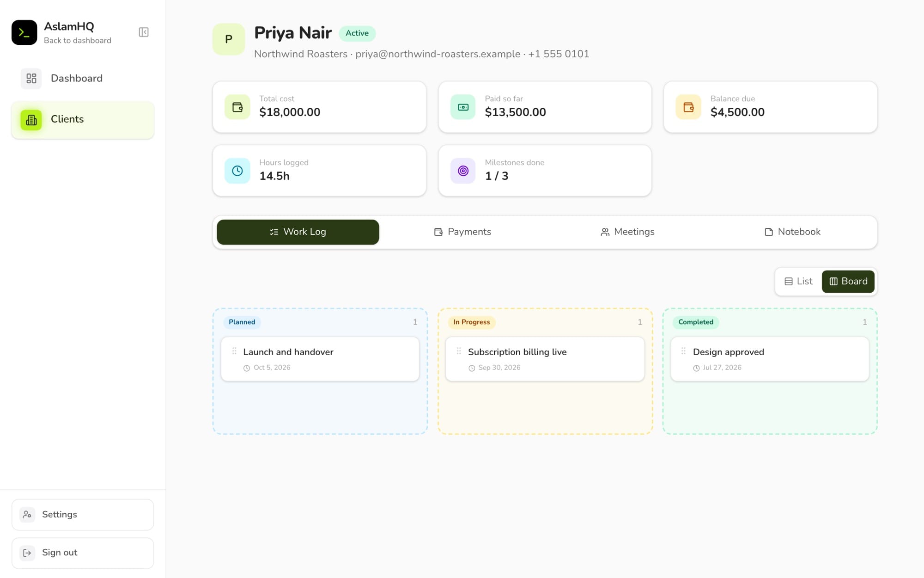Open the Meetings tab
The height and width of the screenshot is (578, 924).
[627, 232]
